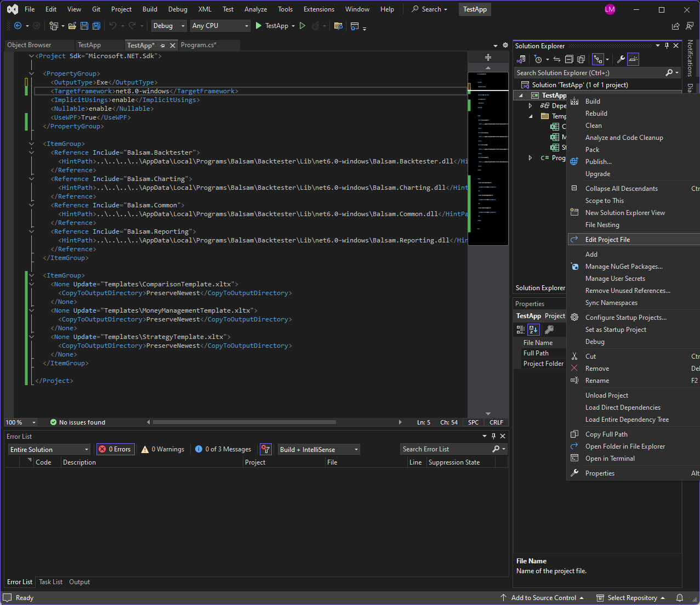
Task: Open the Debug configuration dropdown
Action: 169,26
